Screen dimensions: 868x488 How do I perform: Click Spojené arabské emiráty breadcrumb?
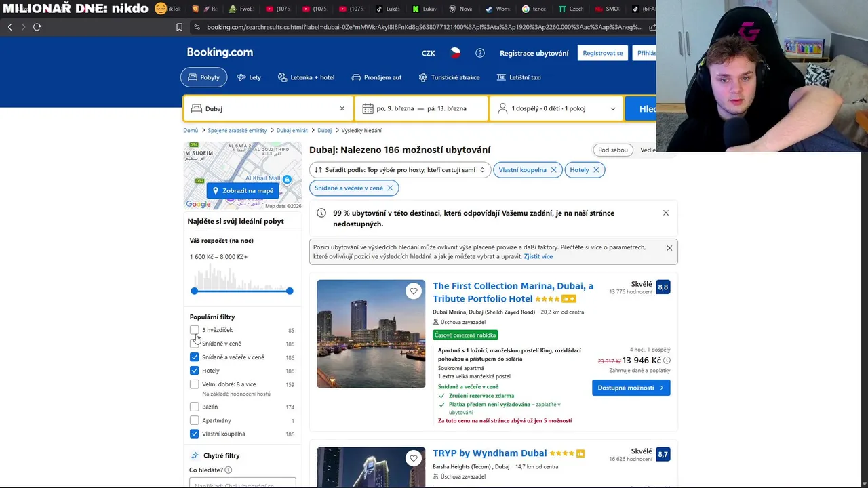pyautogui.click(x=237, y=130)
